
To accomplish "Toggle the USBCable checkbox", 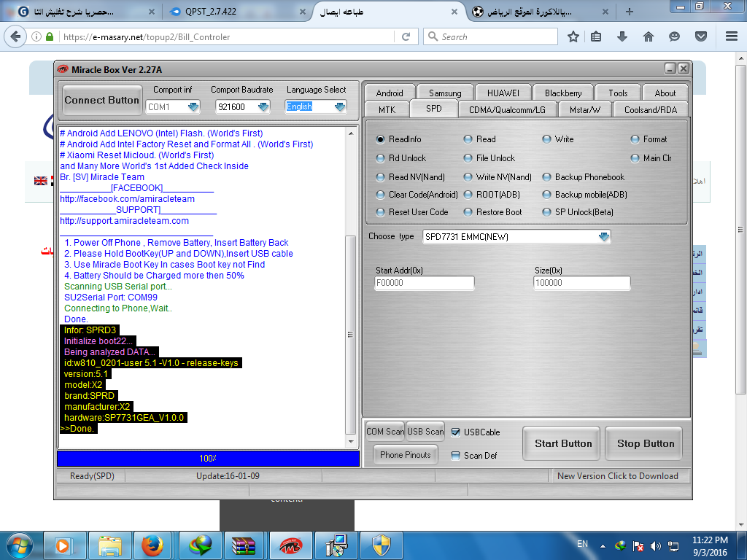I will tap(455, 432).
